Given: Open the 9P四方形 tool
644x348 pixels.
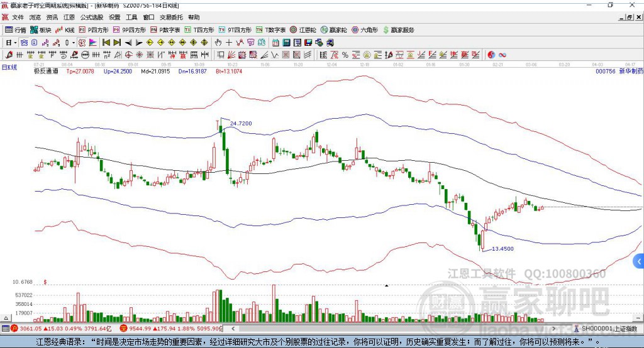Looking at the screenshot, I should tap(130, 30).
